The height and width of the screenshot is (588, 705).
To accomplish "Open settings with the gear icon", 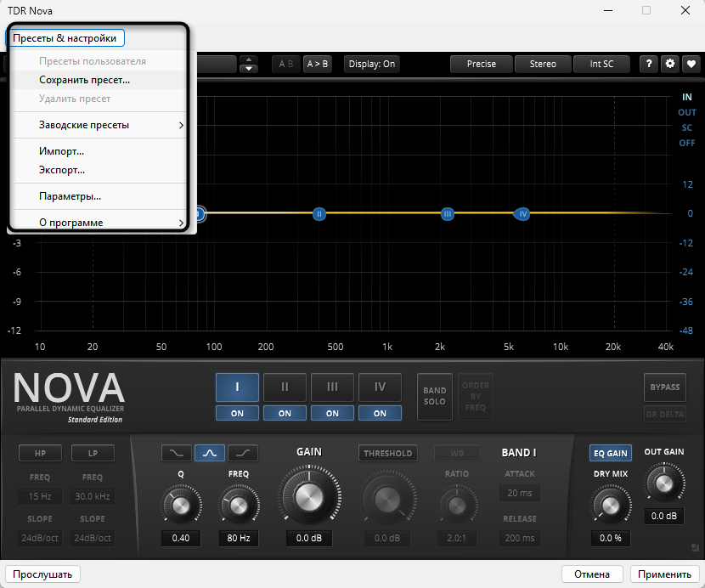I will click(669, 64).
